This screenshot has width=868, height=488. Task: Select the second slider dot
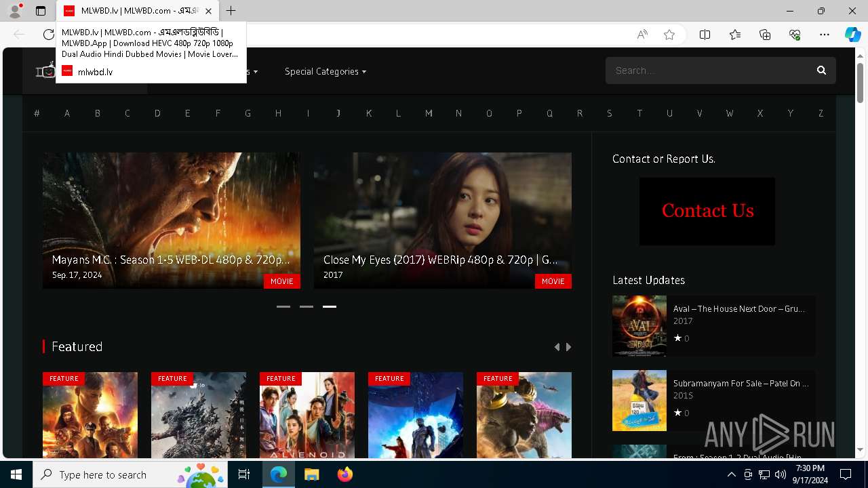coord(307,306)
